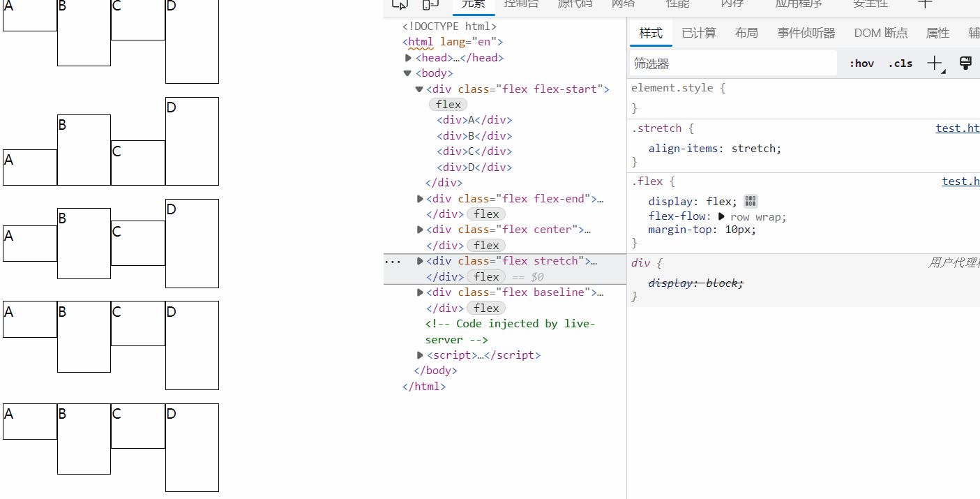Image resolution: width=980 pixels, height=499 pixels.
Task: Click box D in the second page row
Action: click(192, 141)
